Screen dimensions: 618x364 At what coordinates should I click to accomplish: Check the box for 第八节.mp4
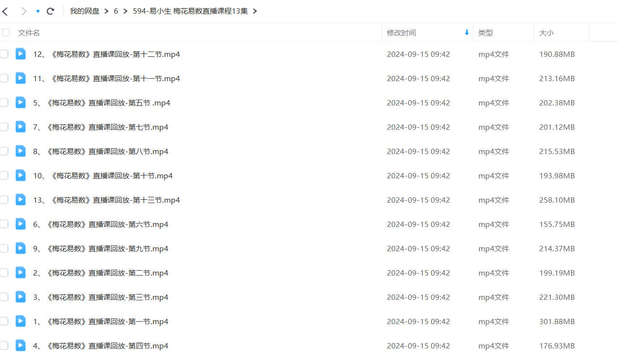(x=4, y=151)
